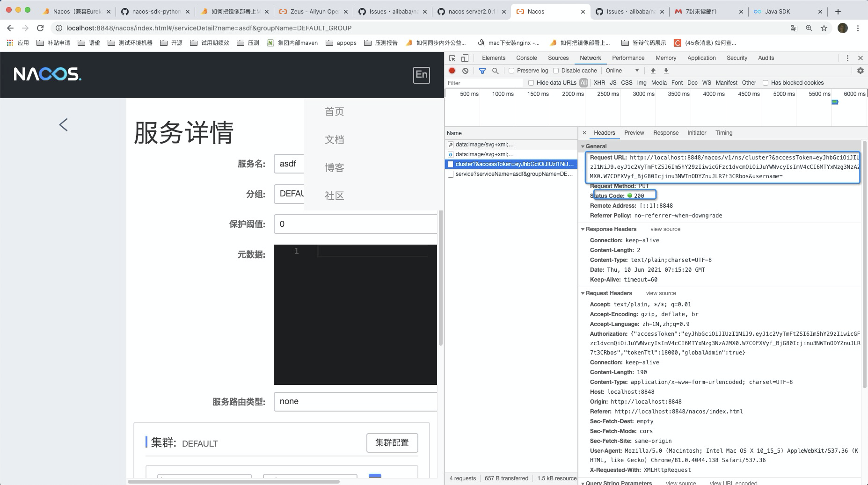Check Has blocked cookies filter

[766, 83]
